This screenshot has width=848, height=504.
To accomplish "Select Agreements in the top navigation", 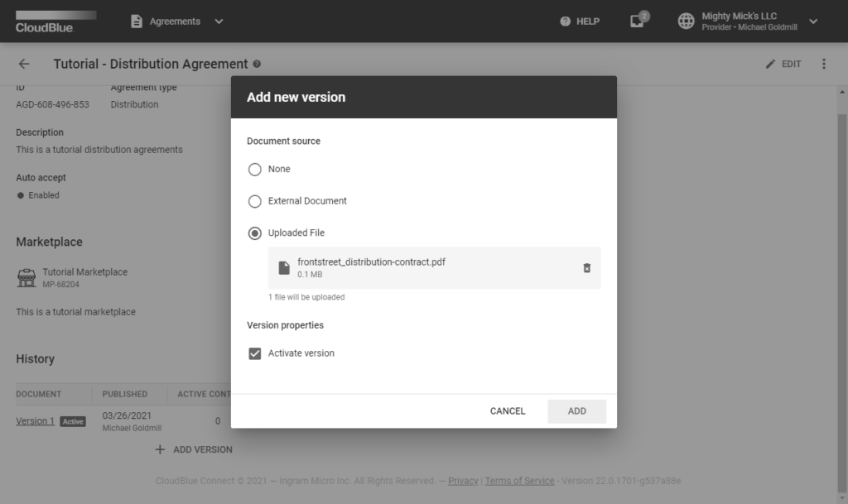I will click(175, 22).
